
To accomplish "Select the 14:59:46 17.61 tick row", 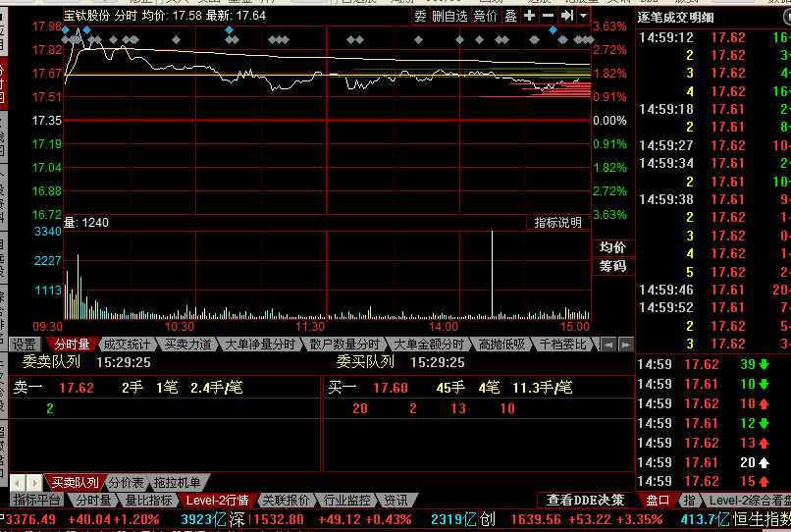I will coord(713,290).
